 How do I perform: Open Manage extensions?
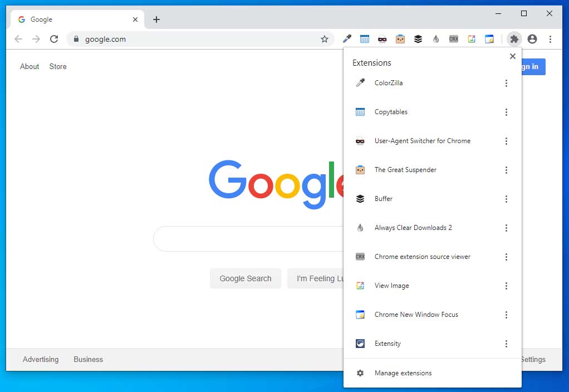point(403,373)
